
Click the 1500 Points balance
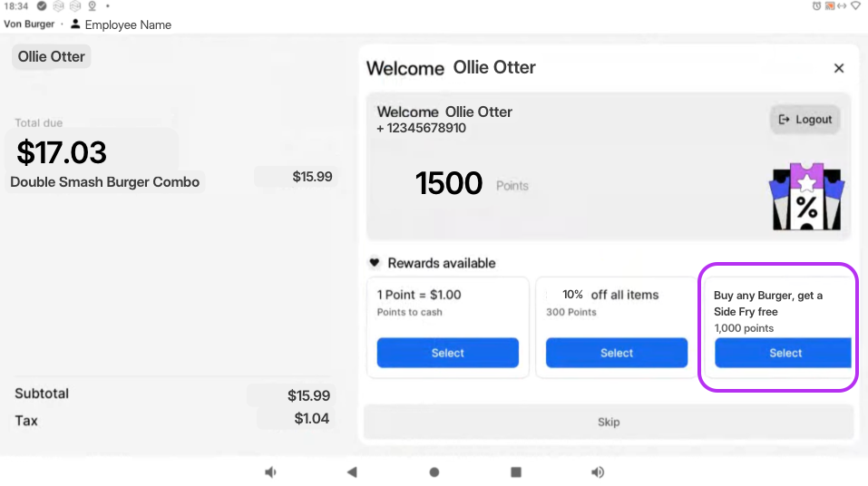coord(449,184)
